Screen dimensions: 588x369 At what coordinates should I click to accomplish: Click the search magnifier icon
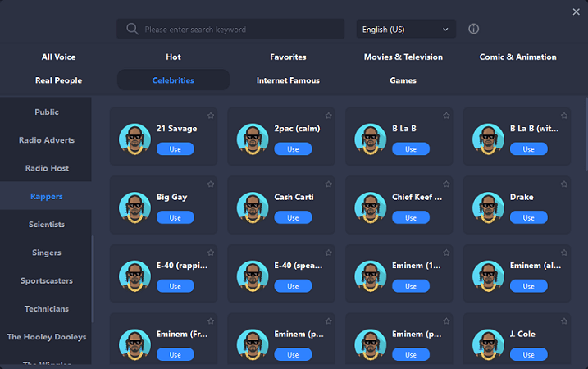(132, 29)
